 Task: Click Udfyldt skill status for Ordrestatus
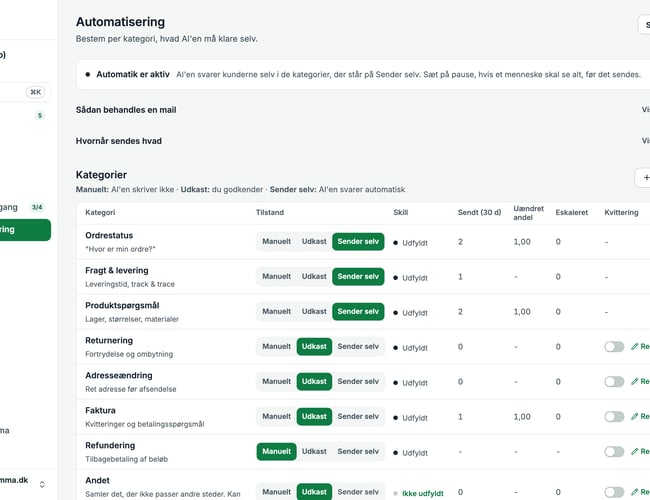[x=411, y=243]
